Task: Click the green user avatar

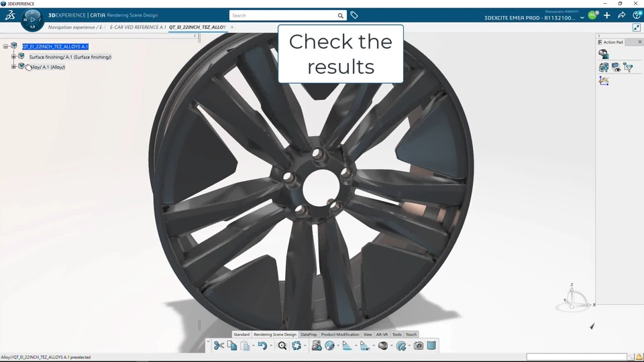Action: pyautogui.click(x=592, y=15)
